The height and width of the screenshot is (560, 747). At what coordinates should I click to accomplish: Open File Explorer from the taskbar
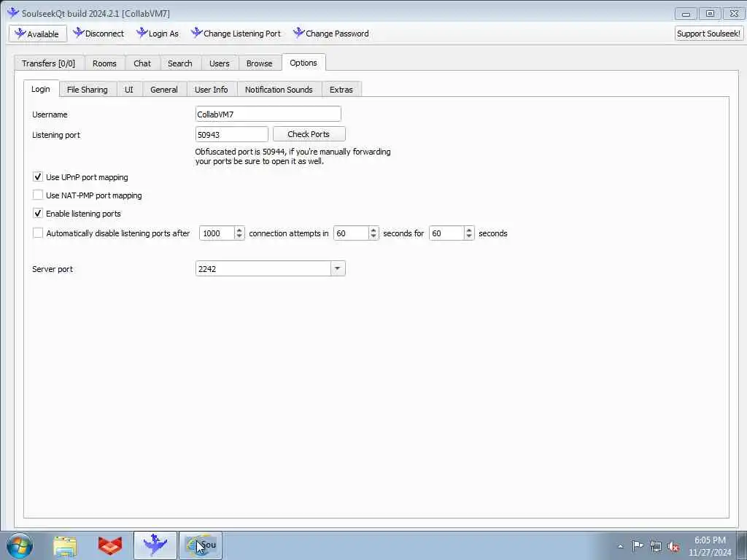coord(65,546)
